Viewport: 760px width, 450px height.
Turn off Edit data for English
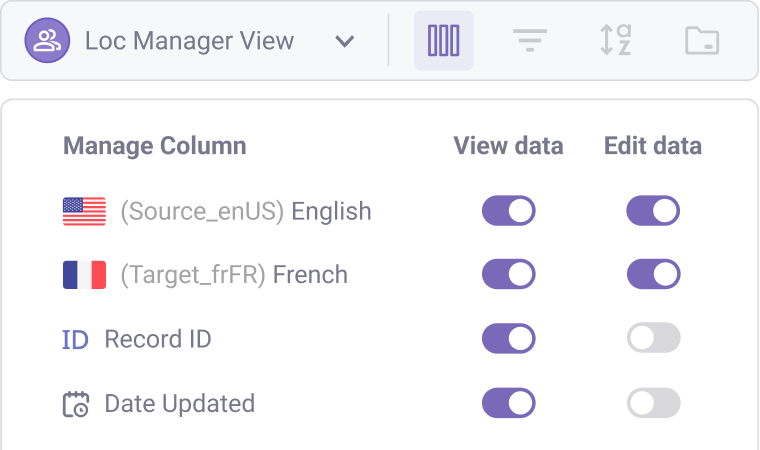[x=653, y=211]
